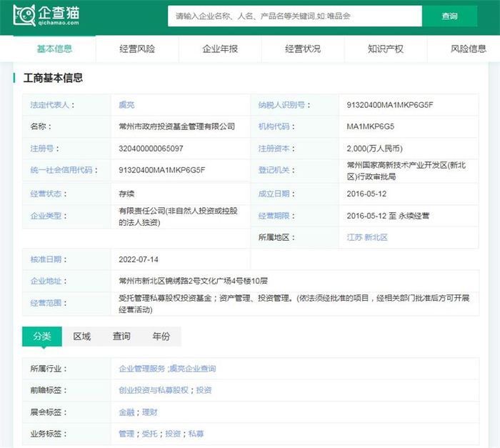
Task: Select the 经营状况 tab
Action: click(x=303, y=49)
